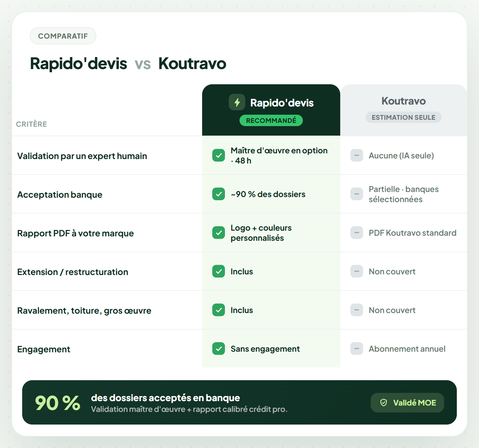
Task: Click the shield icon in the Validé MOE badge
Action: click(384, 403)
